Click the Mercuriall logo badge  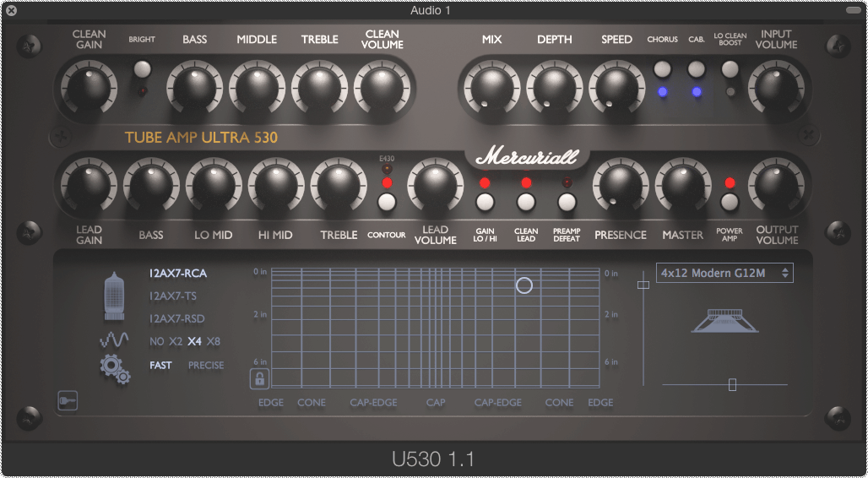click(527, 157)
